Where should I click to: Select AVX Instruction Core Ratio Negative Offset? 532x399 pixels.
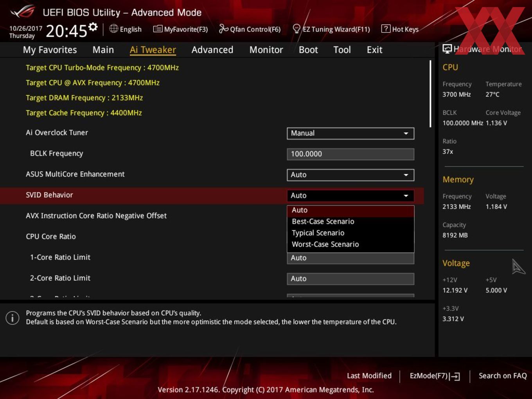[x=96, y=216]
